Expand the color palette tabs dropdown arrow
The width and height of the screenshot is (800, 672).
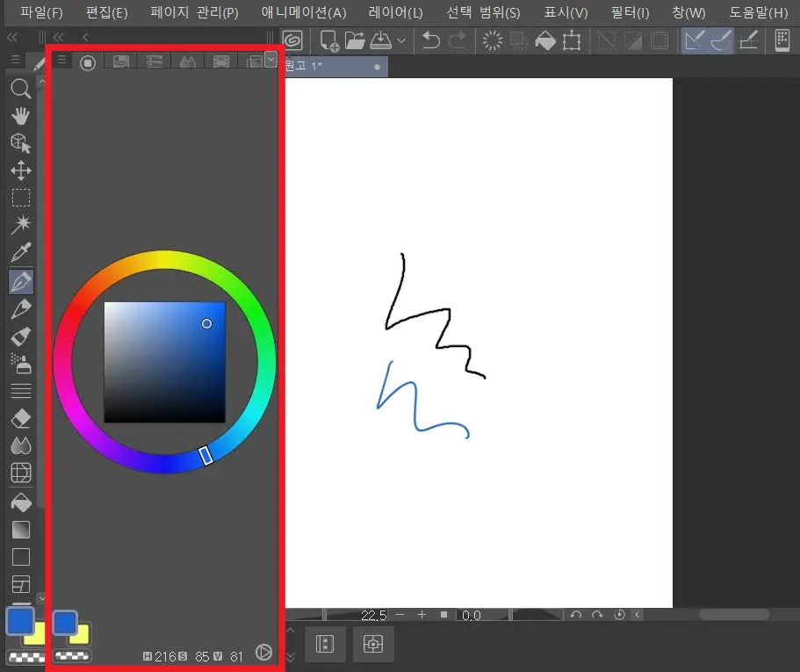(270, 60)
